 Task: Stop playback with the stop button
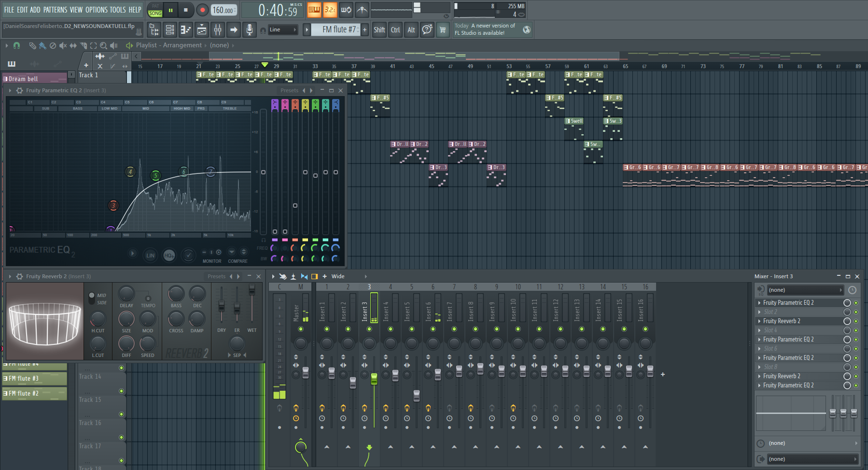pyautogui.click(x=186, y=10)
